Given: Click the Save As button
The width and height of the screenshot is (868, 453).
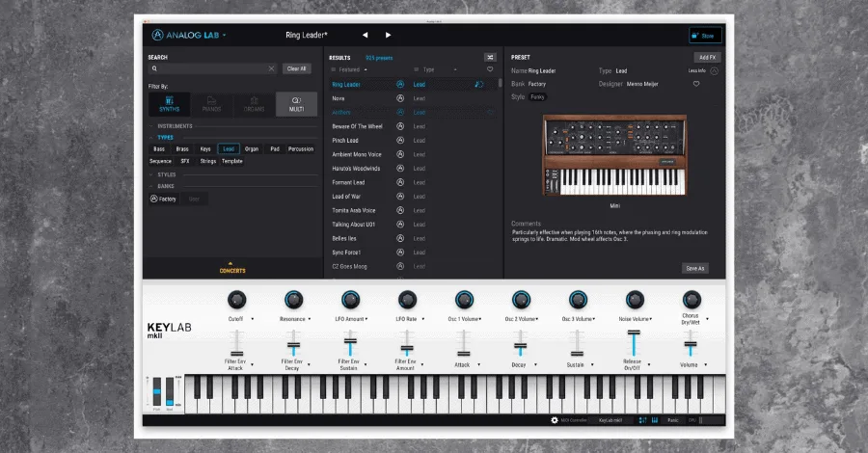Looking at the screenshot, I should [695, 268].
